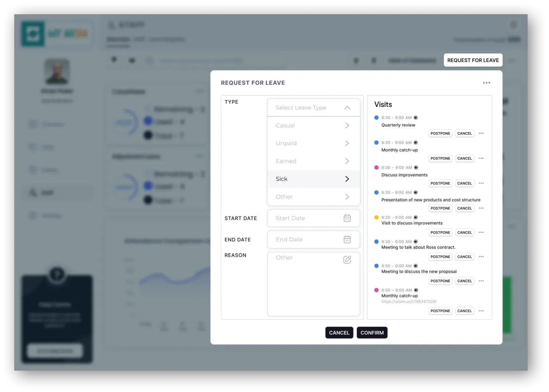Expand the Other row chevron arrow
The height and width of the screenshot is (392, 549).
pos(347,197)
